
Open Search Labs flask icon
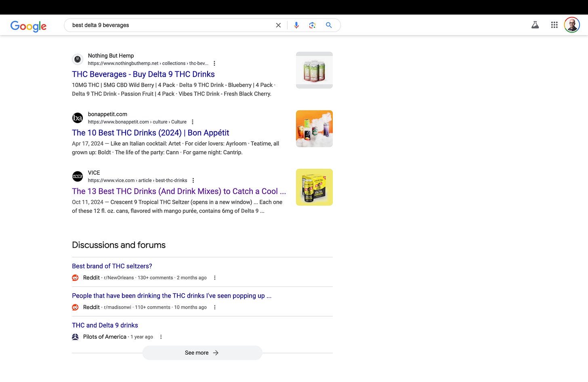click(x=535, y=25)
